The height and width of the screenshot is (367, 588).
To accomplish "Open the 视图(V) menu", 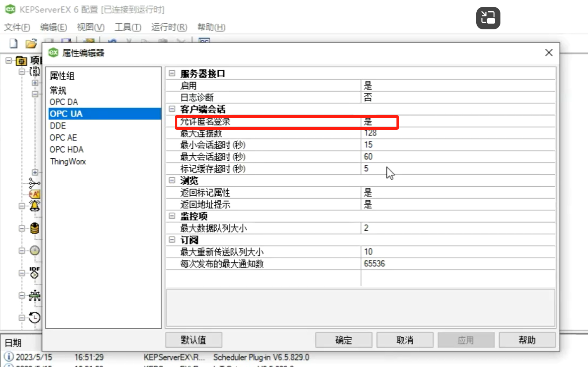I will [91, 27].
